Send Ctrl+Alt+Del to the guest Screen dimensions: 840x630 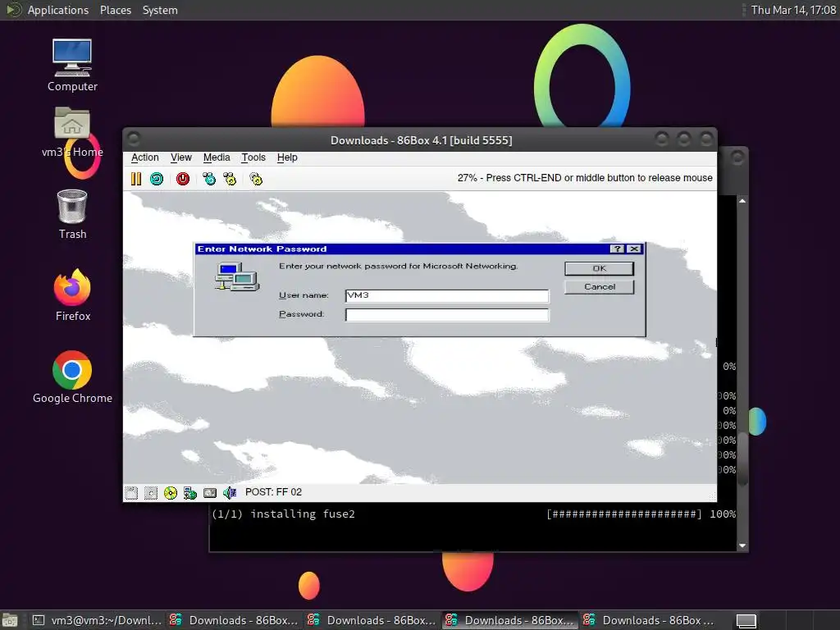[x=209, y=178]
